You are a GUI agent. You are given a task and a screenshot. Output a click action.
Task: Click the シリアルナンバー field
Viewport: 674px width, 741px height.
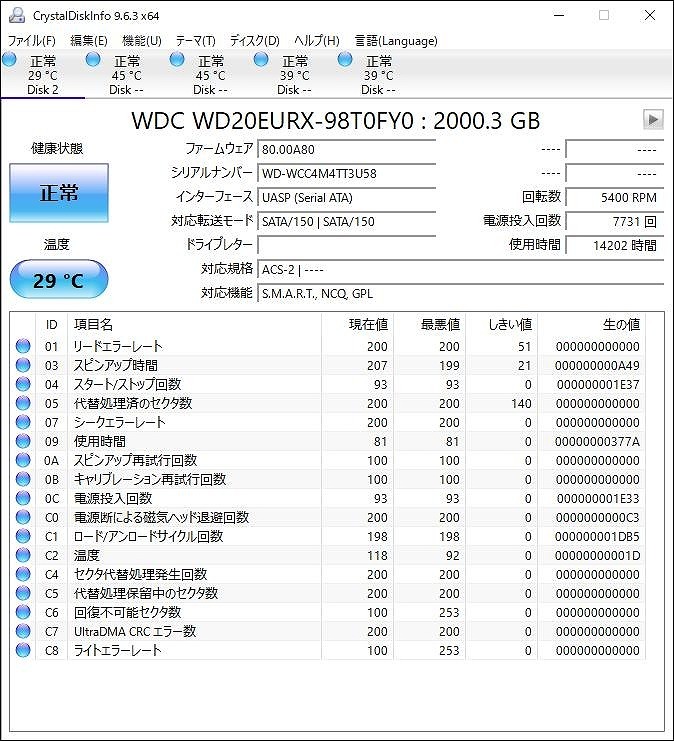click(x=346, y=173)
